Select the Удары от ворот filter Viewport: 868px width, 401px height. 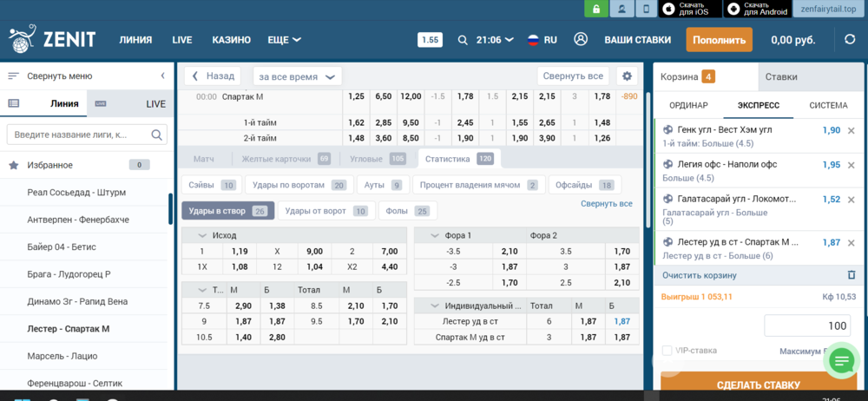(x=326, y=210)
